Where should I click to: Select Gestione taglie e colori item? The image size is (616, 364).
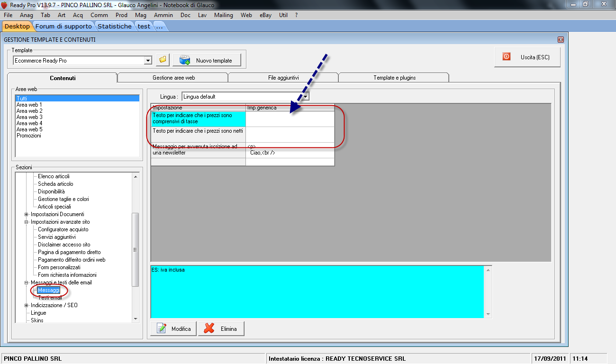point(63,199)
